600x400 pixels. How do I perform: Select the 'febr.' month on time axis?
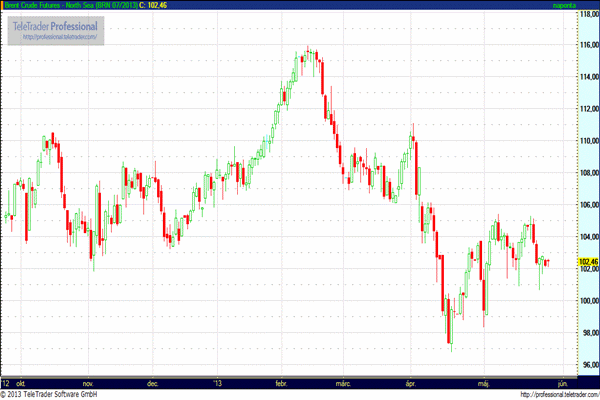(x=280, y=383)
